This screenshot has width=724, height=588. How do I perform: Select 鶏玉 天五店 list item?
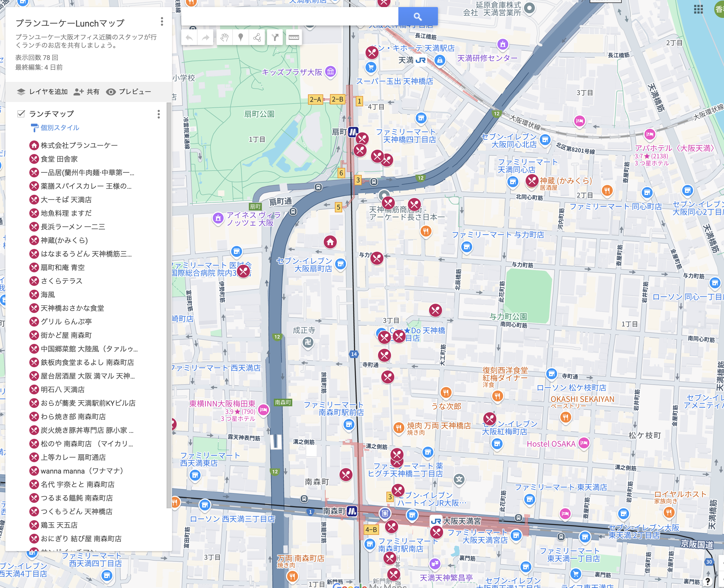tap(59, 525)
